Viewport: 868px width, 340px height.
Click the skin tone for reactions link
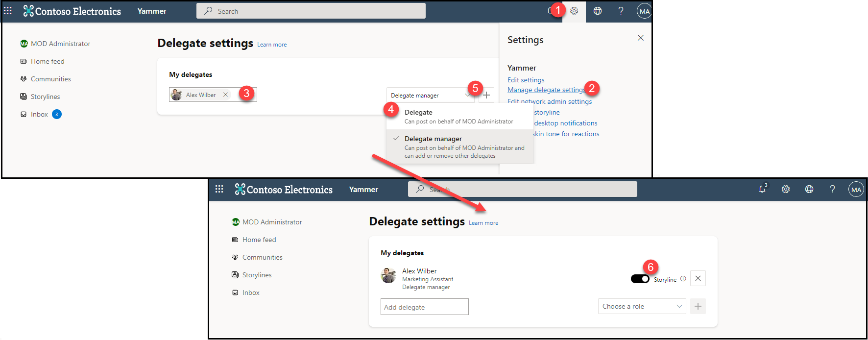point(566,134)
